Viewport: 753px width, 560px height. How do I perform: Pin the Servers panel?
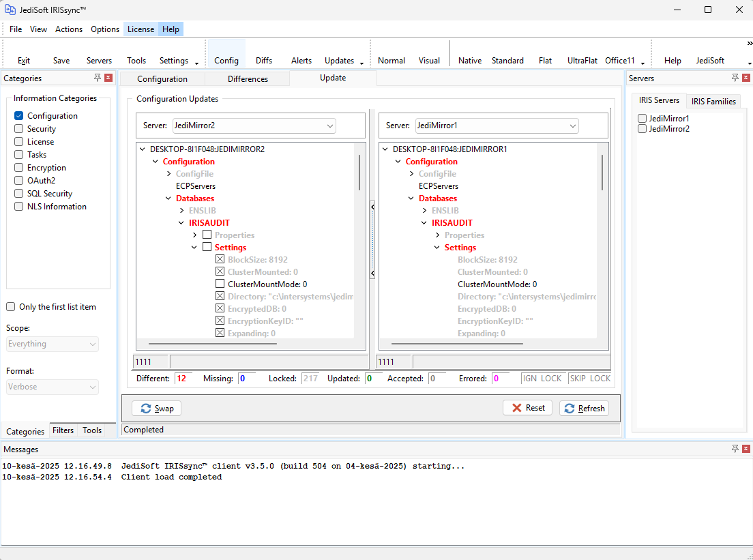[x=735, y=78]
